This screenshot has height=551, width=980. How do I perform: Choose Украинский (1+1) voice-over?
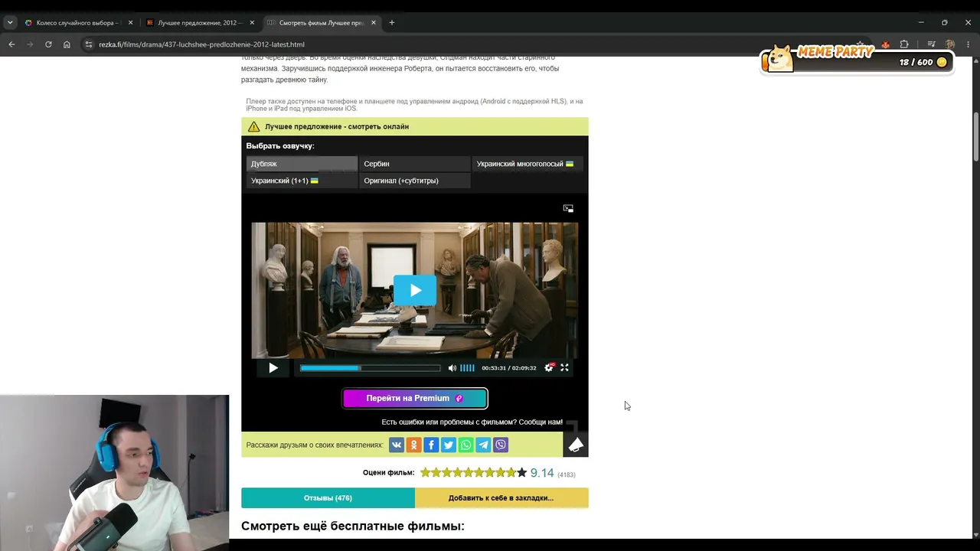coord(302,181)
